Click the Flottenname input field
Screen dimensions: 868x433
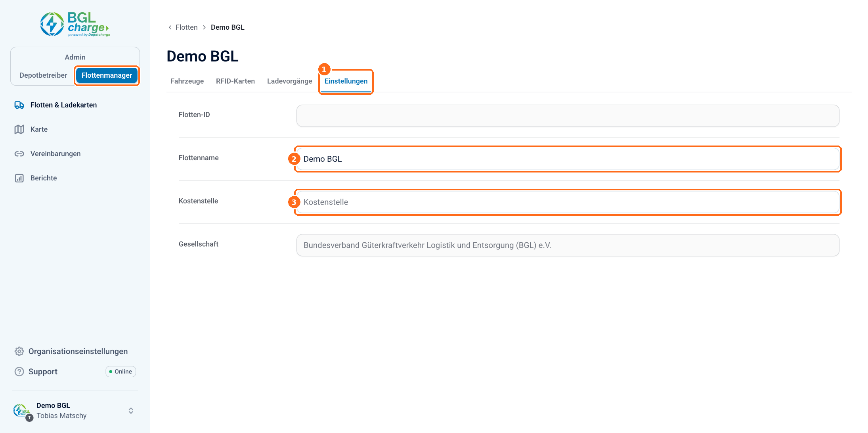(x=568, y=159)
